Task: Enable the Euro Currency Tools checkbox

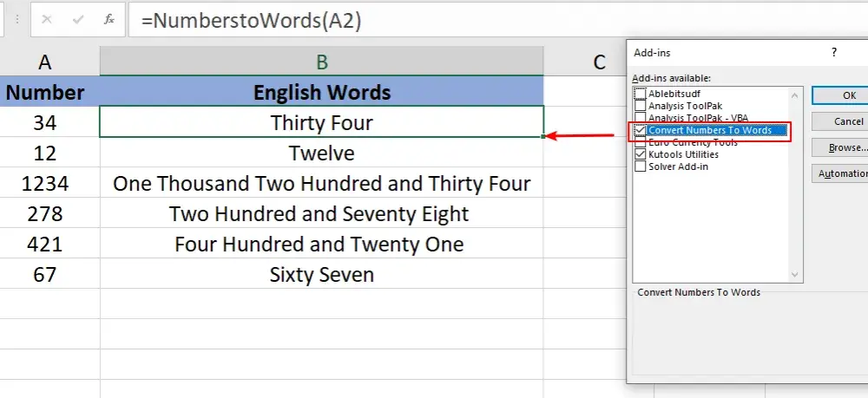Action: (x=640, y=142)
